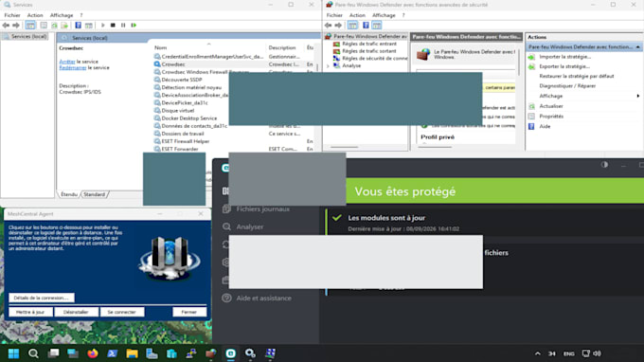Select the Docker Desktop Service row
Screen dimensions: 644x362
(188, 118)
